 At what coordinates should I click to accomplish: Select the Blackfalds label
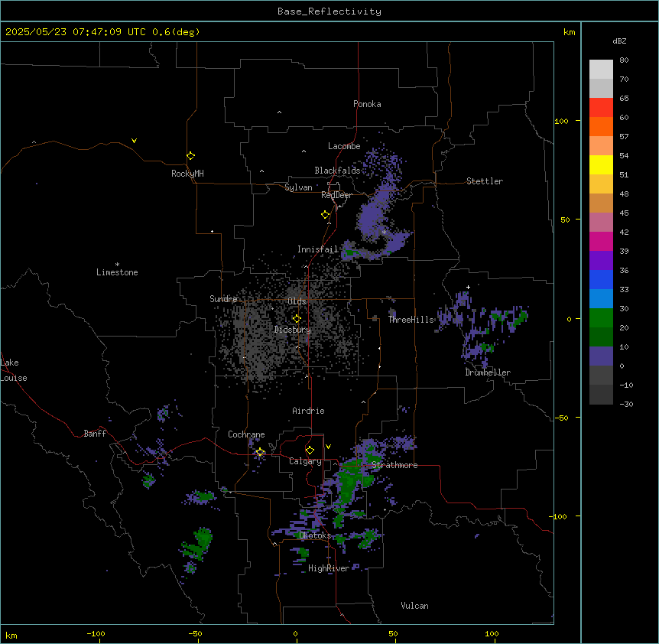(337, 171)
